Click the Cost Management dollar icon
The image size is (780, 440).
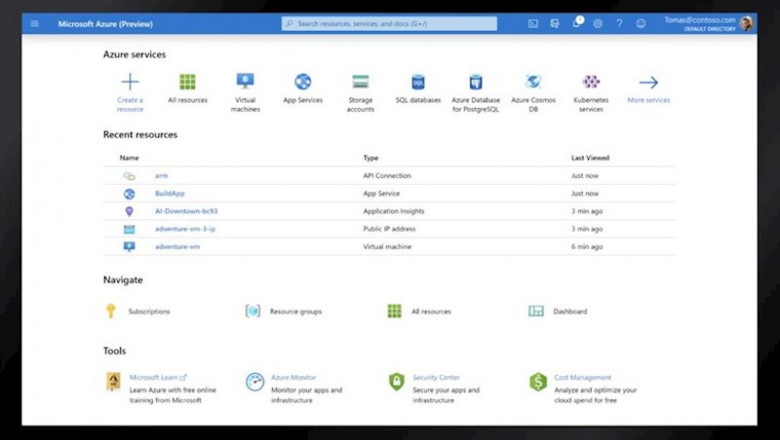click(x=538, y=382)
